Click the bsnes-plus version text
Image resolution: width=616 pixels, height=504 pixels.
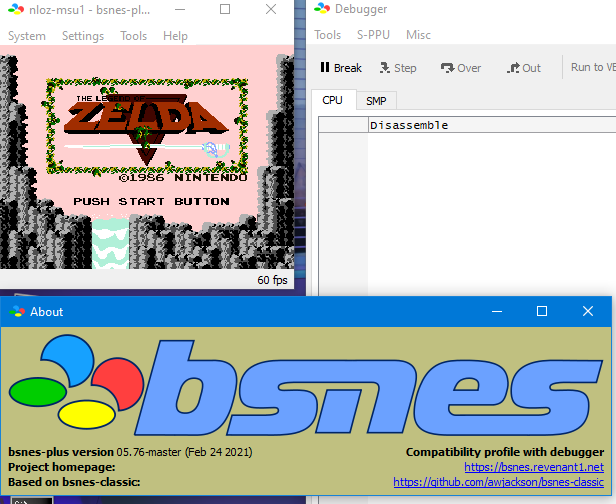coord(130,452)
